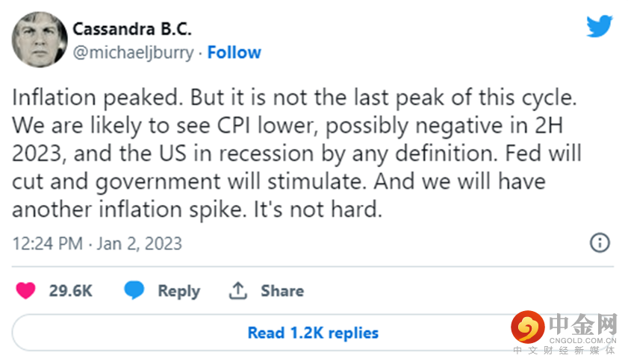Click the Reply text label

[x=178, y=291]
